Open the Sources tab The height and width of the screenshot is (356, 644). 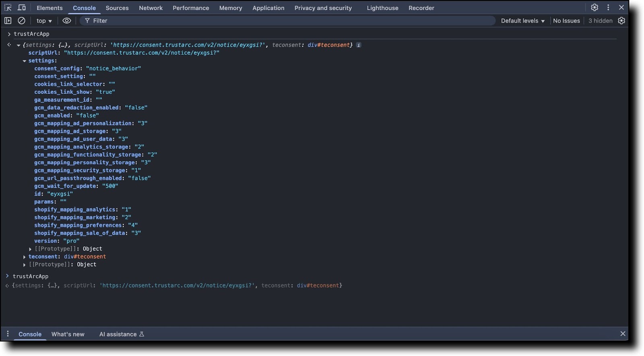pos(117,8)
